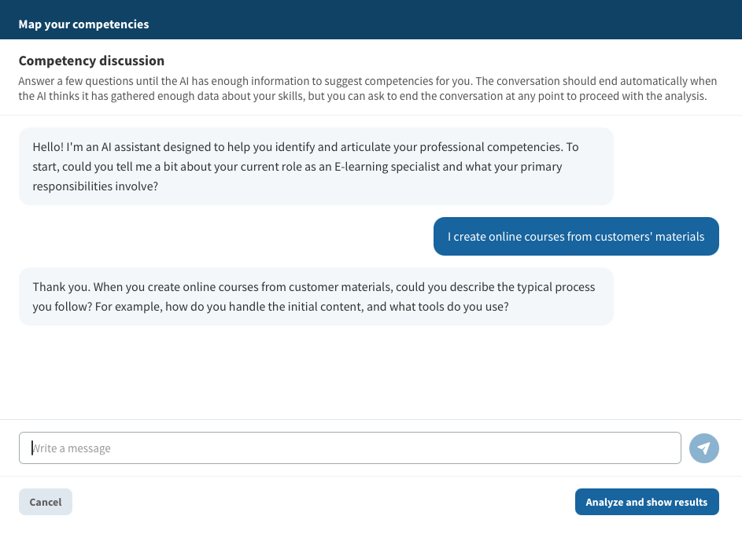Image resolution: width=742 pixels, height=560 pixels.
Task: Select the user reply about online courses
Action: click(576, 237)
